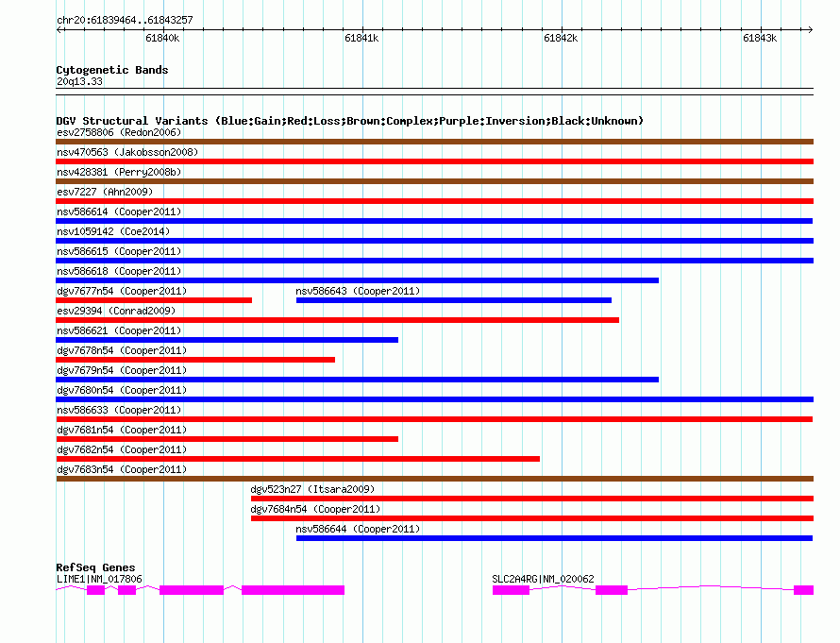Select the first SLC2A4RG exon block
This screenshot has height=643, width=840.
tap(511, 590)
